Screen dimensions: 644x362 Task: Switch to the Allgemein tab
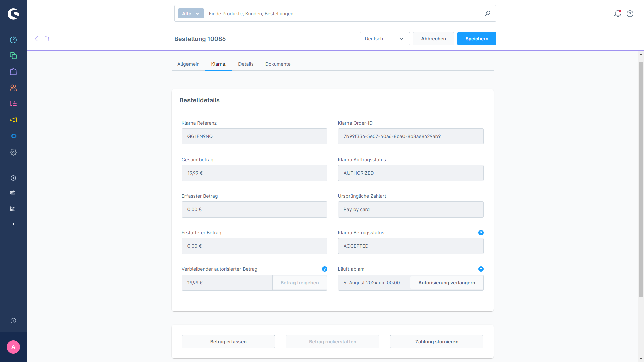[188, 64]
